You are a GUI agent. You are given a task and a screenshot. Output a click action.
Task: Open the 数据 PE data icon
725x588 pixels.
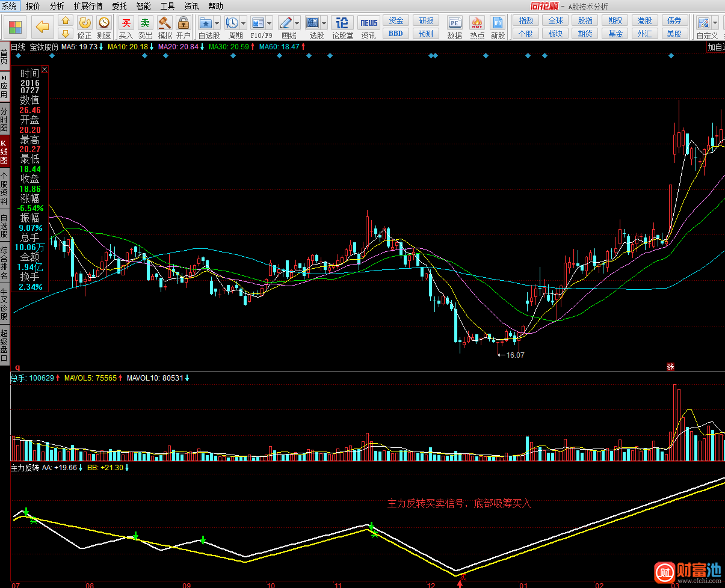point(455,23)
